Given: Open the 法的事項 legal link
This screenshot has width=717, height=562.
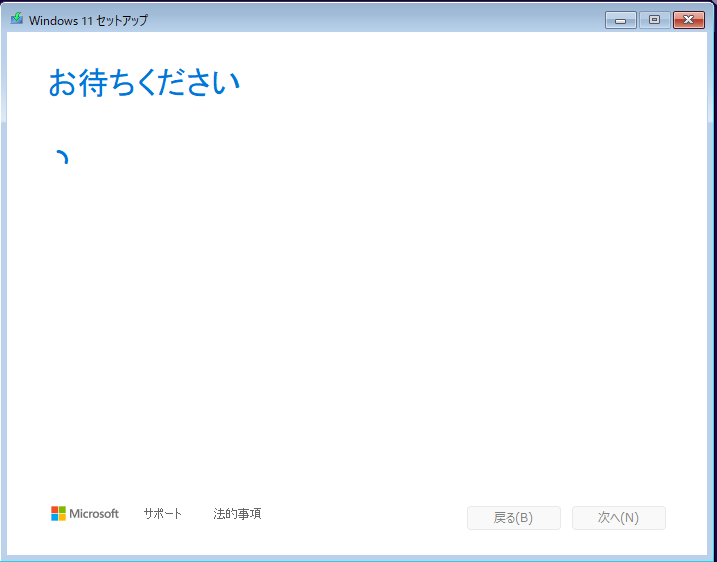Looking at the screenshot, I should pyautogui.click(x=237, y=514).
